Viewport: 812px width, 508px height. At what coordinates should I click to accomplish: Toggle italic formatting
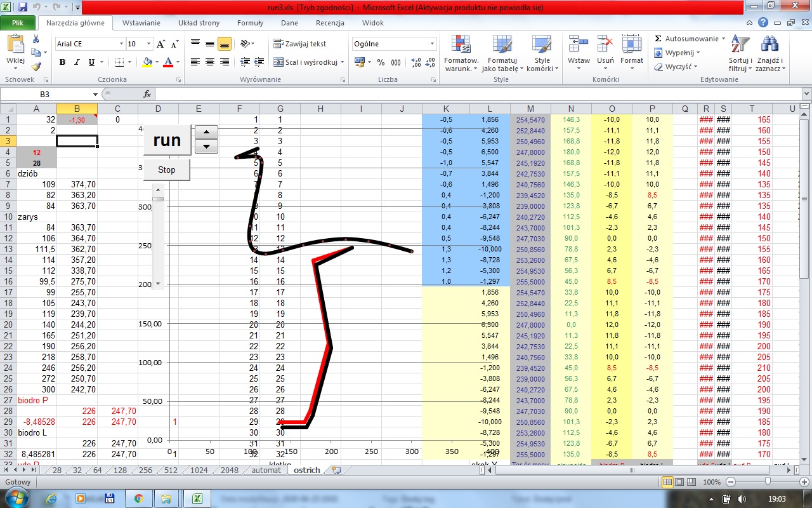[77, 62]
